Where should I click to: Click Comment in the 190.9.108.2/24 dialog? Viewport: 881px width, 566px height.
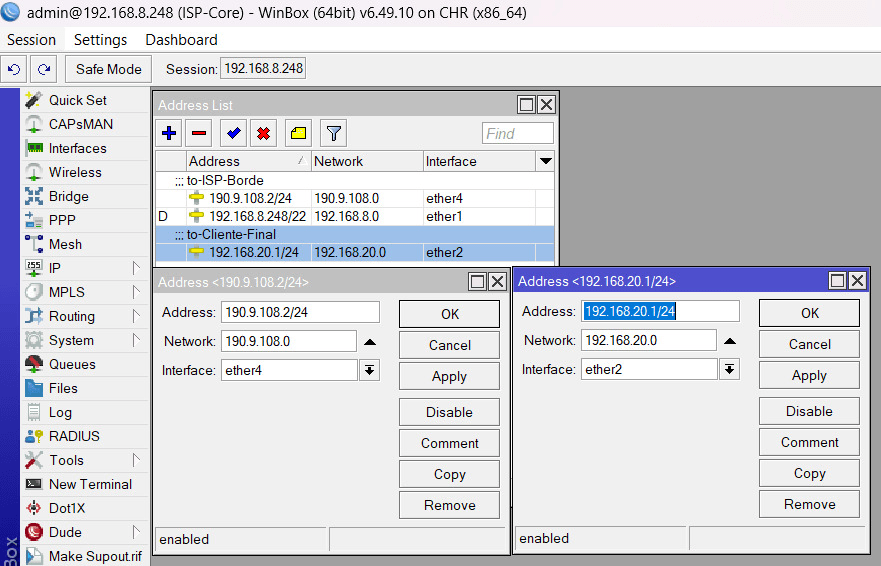click(449, 443)
